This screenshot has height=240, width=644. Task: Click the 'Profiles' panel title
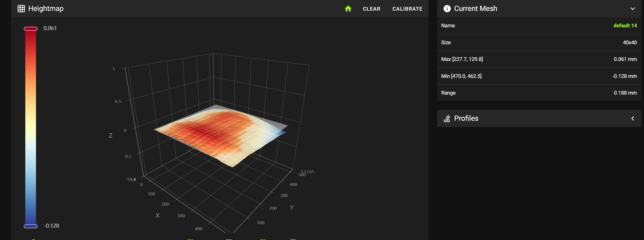click(x=466, y=118)
